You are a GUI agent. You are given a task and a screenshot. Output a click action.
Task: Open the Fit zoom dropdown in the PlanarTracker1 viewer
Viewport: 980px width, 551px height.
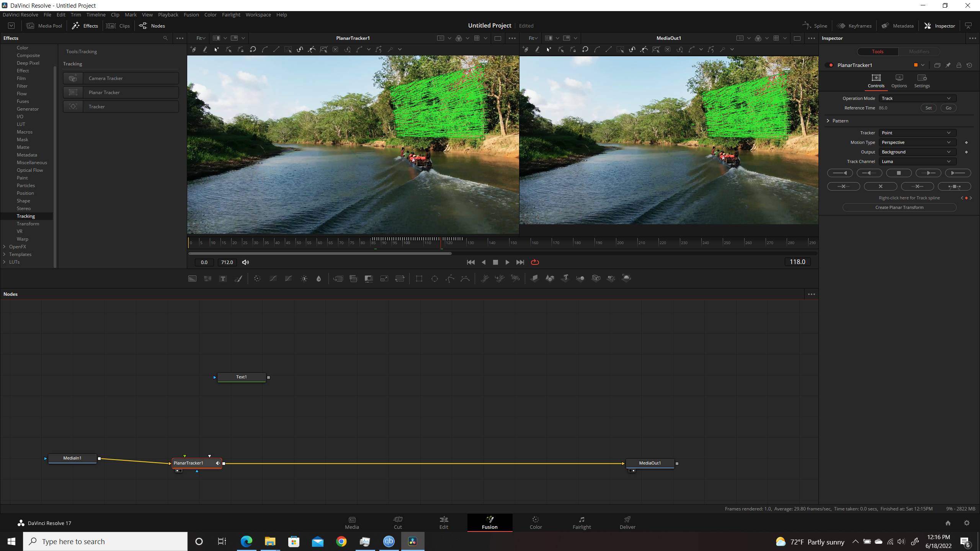tap(201, 38)
